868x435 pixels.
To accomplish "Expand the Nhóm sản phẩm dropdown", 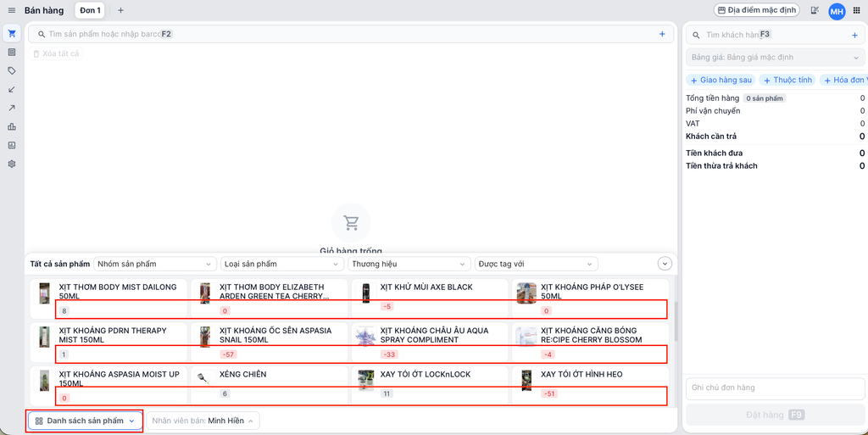I will click(155, 264).
